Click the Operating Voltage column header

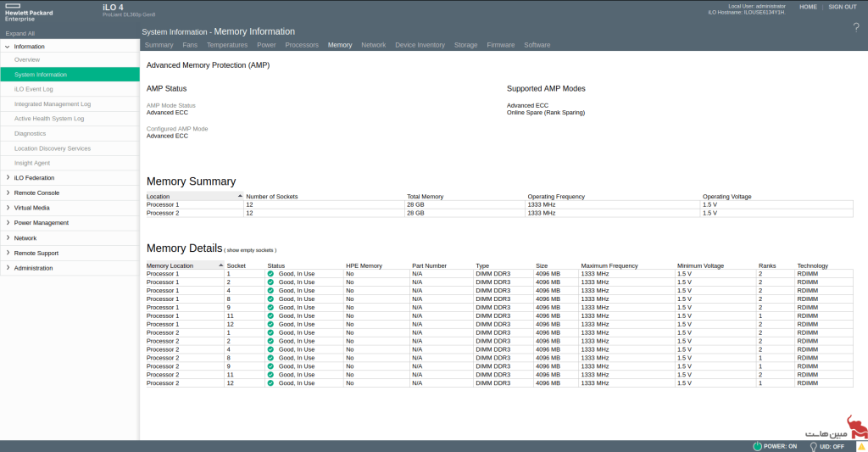[726, 196]
